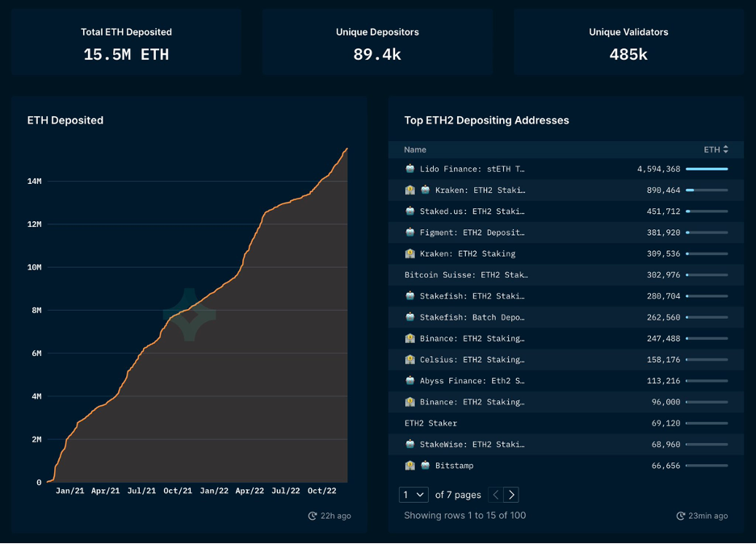Click the smart contract robot icon on the Bitstamp row
Image resolution: width=756 pixels, height=544 pixels.
tap(425, 466)
